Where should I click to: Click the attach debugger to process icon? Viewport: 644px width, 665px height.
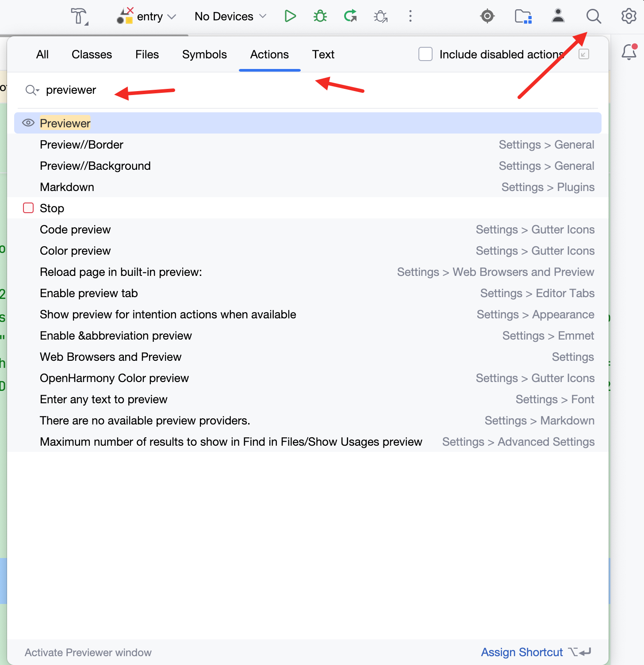click(380, 17)
